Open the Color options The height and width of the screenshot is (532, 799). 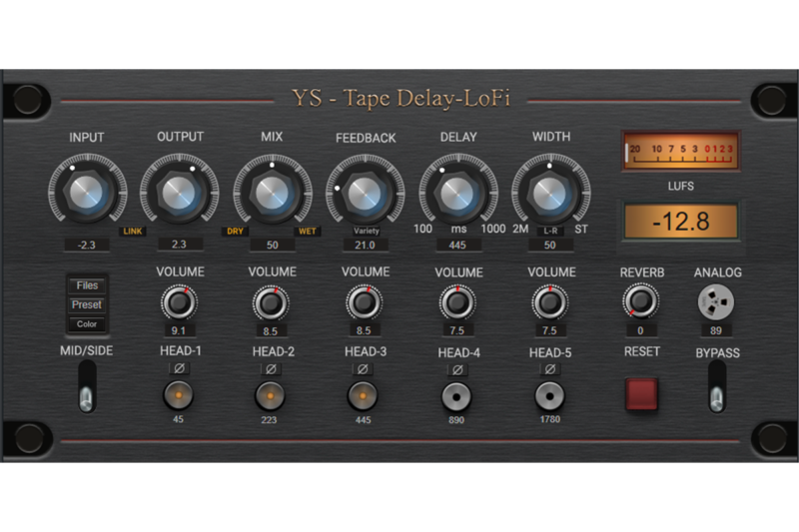tap(87, 323)
